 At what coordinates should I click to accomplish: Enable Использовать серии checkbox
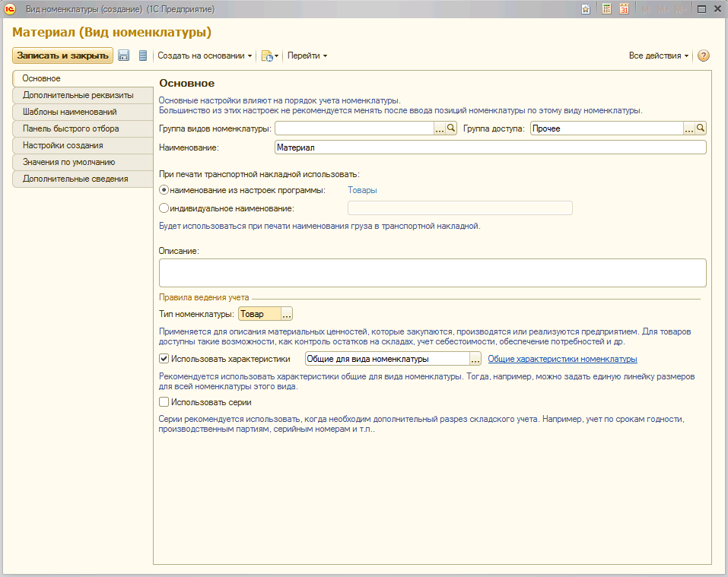coord(164,402)
